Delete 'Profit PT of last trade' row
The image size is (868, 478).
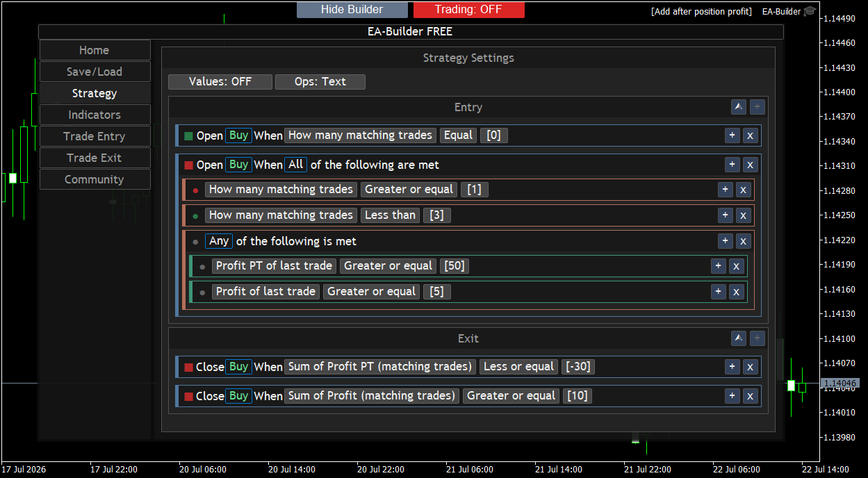click(736, 266)
